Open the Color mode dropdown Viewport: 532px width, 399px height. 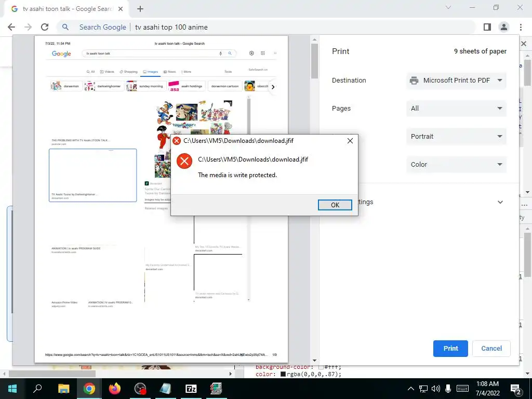456,165
